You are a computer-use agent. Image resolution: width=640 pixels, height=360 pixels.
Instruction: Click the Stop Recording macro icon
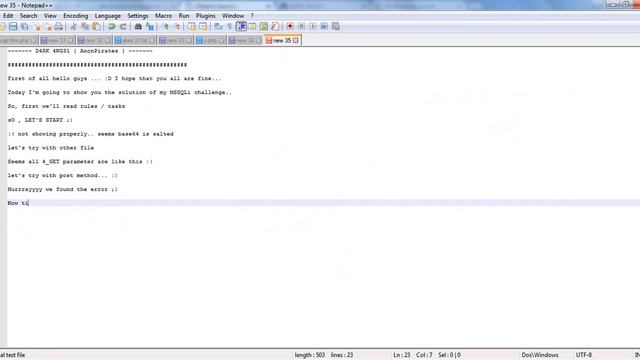[x=302, y=27]
